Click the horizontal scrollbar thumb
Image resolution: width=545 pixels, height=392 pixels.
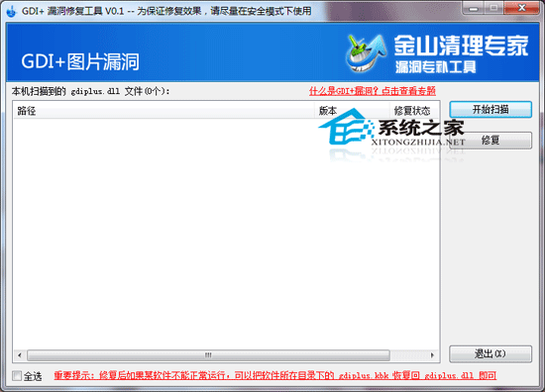coord(208,355)
